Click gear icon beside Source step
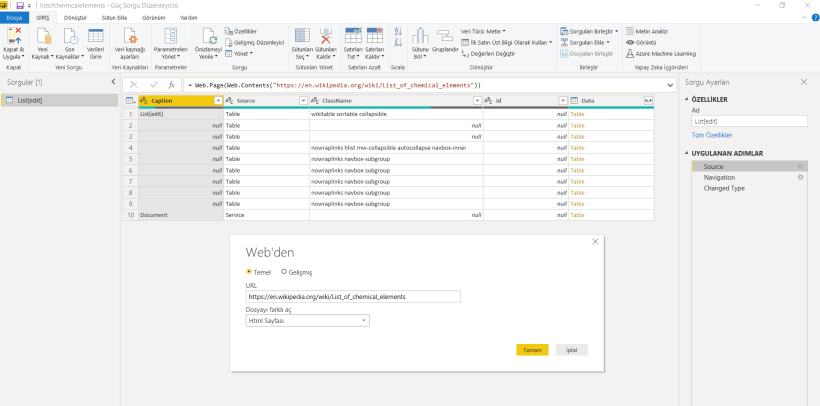This screenshot has height=406, width=820. tap(800, 166)
